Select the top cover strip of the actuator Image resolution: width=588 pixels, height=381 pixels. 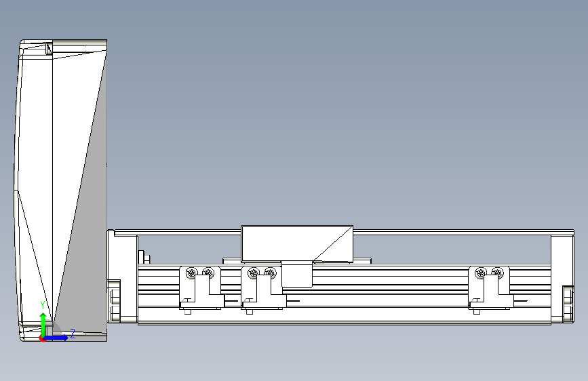[345, 233]
